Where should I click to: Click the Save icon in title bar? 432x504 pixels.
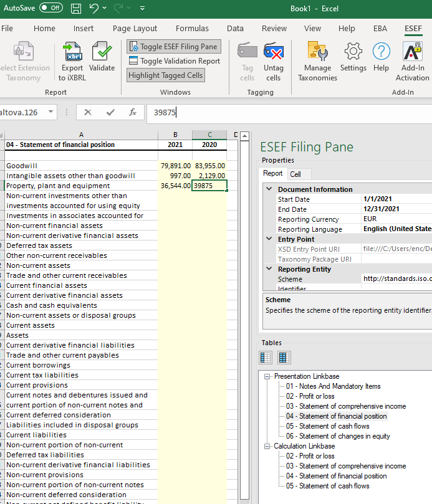(x=76, y=9)
